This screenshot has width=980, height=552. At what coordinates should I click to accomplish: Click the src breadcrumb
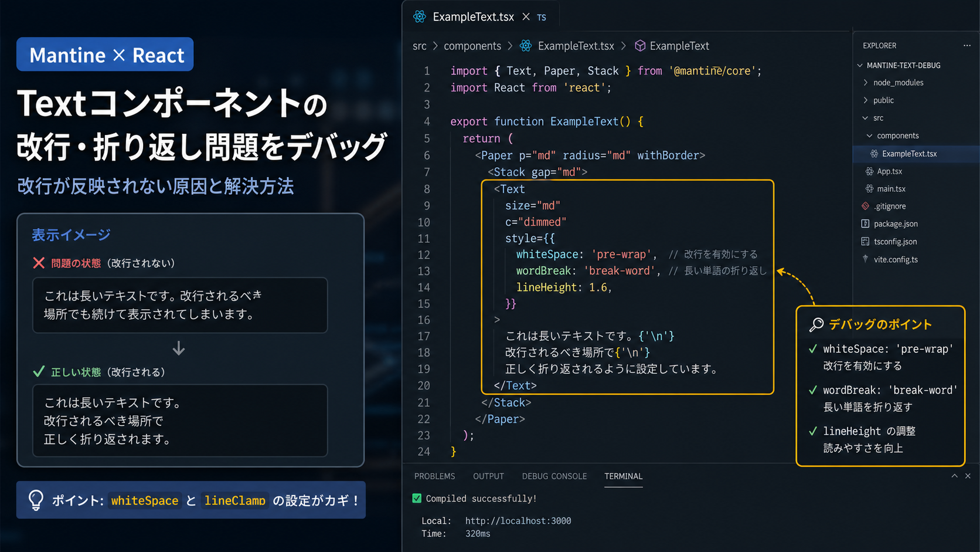coord(420,46)
